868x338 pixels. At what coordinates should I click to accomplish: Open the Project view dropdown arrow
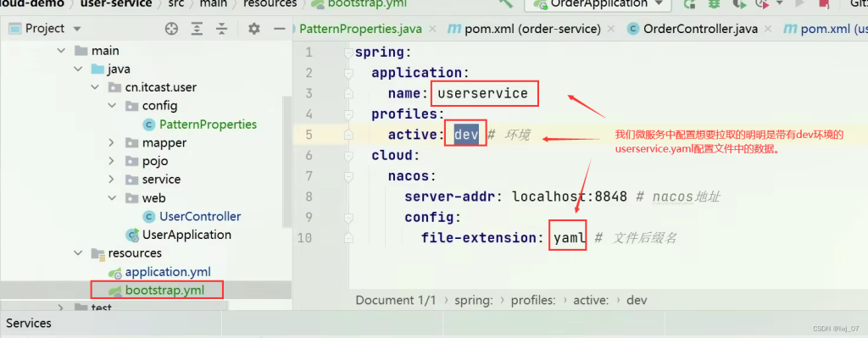(77, 29)
